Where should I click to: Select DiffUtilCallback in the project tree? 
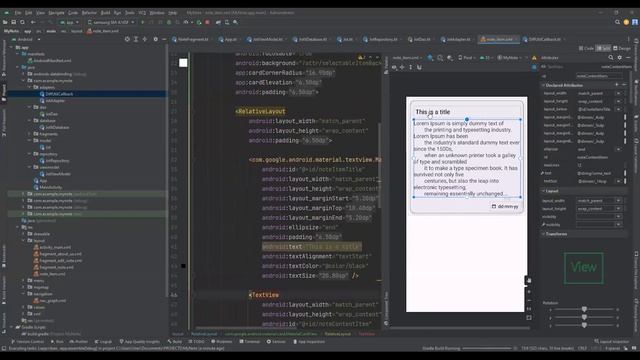point(59,94)
